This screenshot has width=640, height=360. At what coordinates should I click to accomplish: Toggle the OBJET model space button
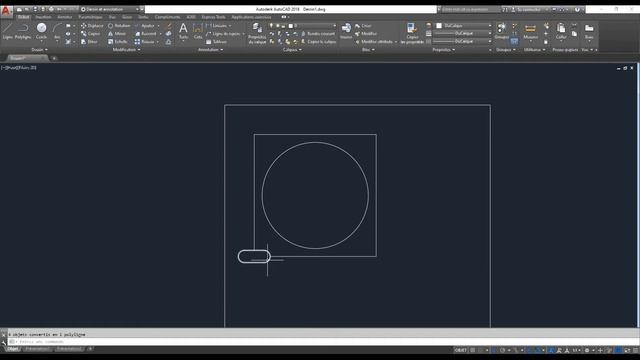point(460,350)
